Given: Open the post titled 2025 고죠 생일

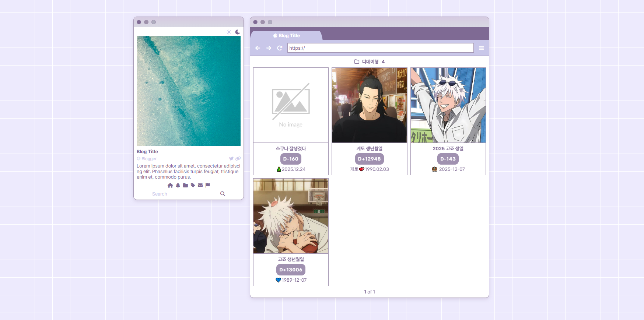Looking at the screenshot, I should tap(448, 148).
